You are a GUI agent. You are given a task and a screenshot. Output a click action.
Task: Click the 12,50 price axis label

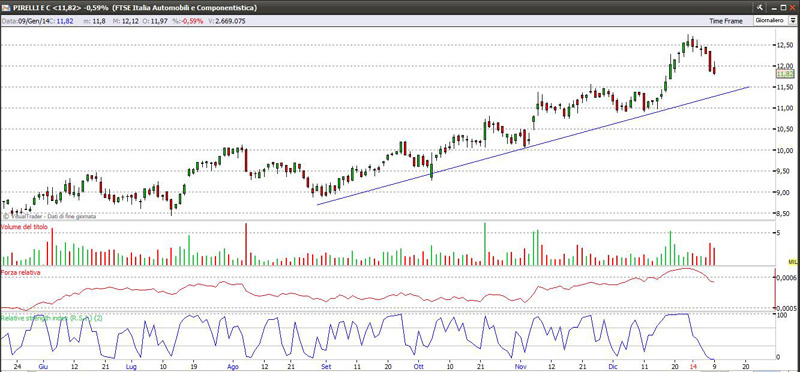[x=785, y=45]
